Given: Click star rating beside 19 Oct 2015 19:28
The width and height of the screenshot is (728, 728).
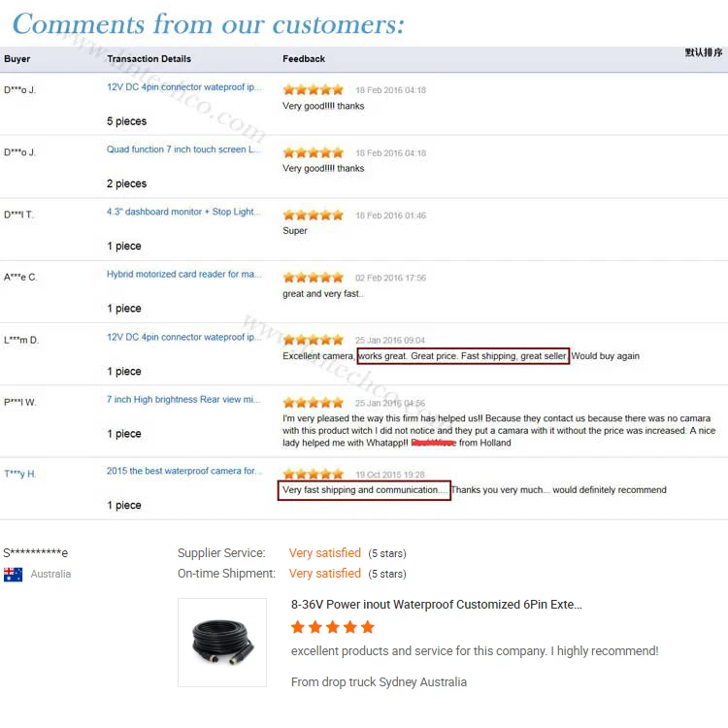Looking at the screenshot, I should click(313, 474).
